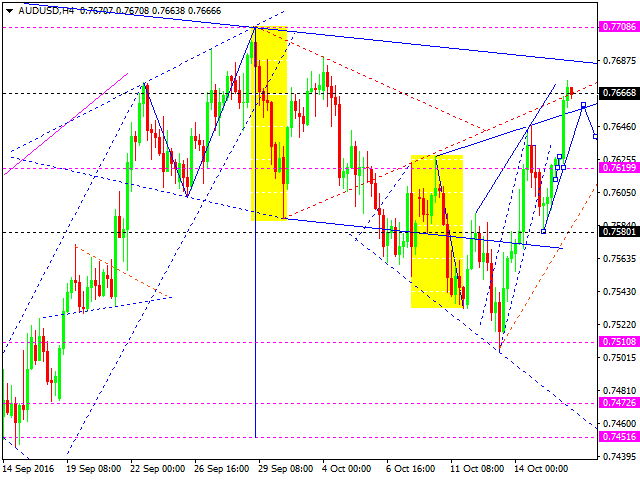Select the 0.74516 magenta price level label
The height and width of the screenshot is (480, 640).
pyautogui.click(x=619, y=437)
